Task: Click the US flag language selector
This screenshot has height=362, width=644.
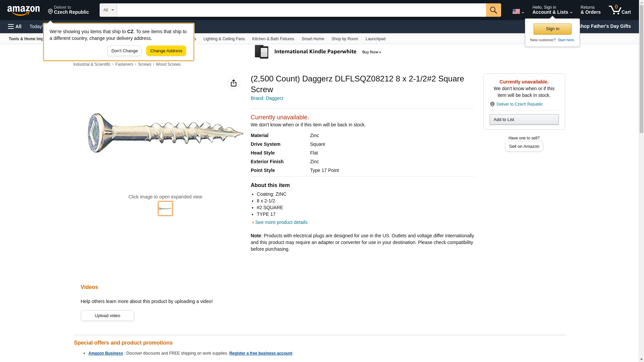Action: pos(518,11)
